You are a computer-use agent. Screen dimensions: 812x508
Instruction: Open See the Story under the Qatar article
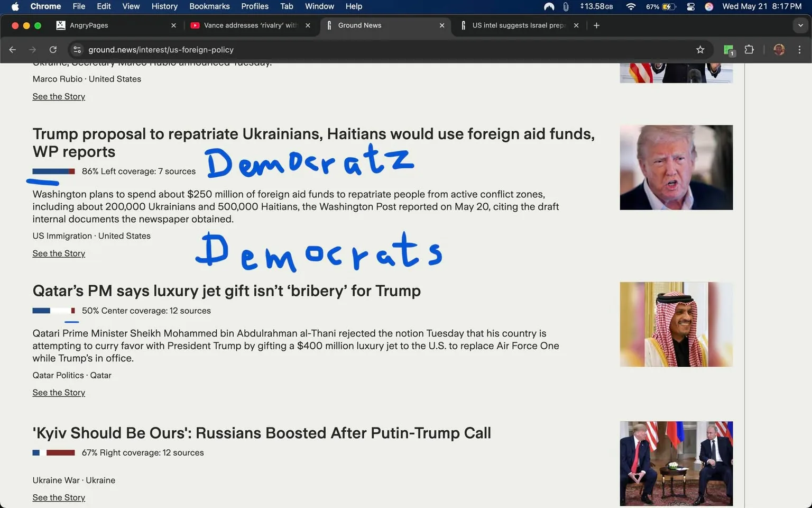tap(59, 392)
